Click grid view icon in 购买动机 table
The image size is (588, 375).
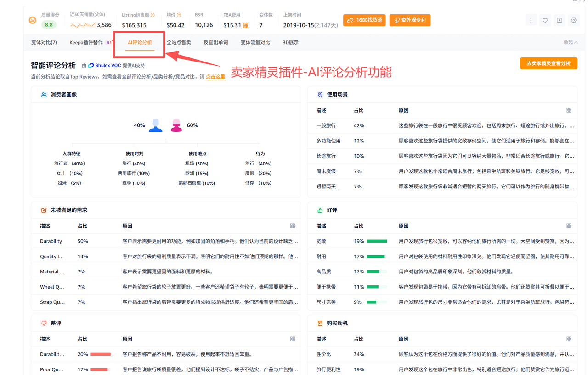point(569,339)
